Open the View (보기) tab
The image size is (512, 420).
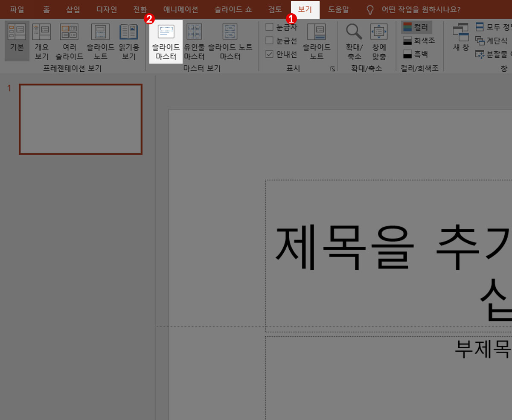tap(305, 9)
